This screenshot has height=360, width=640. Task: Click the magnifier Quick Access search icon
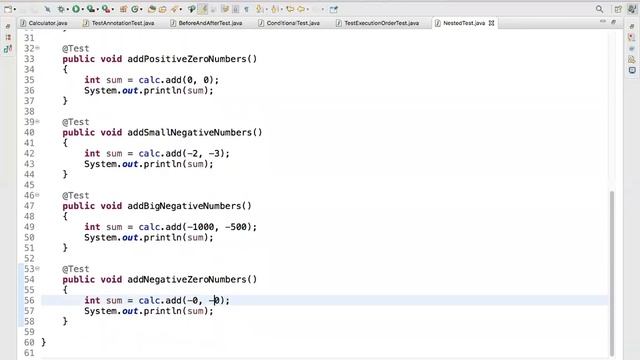point(599,9)
